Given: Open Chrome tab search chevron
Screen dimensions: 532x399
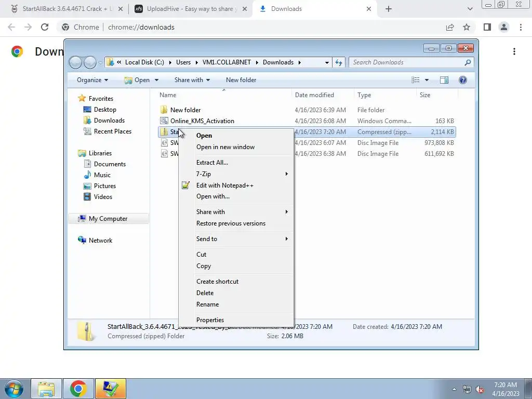Looking at the screenshot, I should pos(470,9).
